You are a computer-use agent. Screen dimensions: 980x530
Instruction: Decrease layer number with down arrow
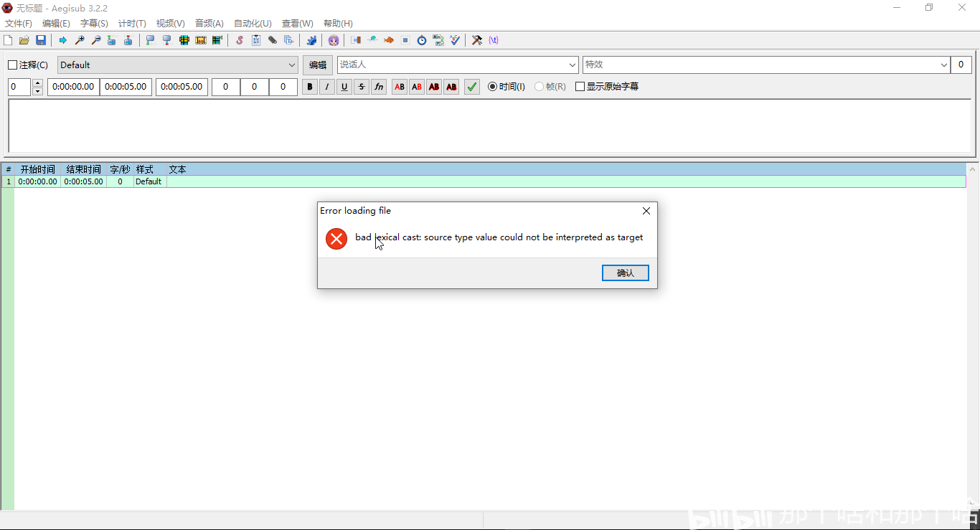[37, 92]
